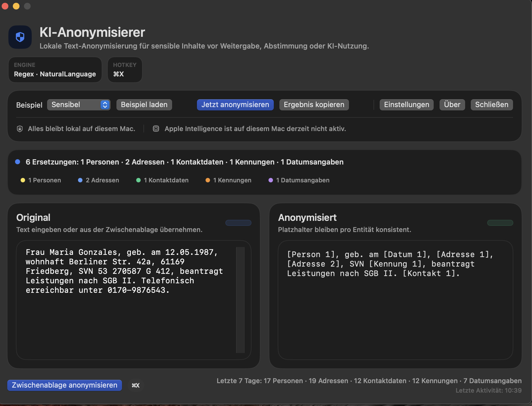Click the Sensibel dropdown chevron arrows
The height and width of the screenshot is (406, 532).
(105, 105)
